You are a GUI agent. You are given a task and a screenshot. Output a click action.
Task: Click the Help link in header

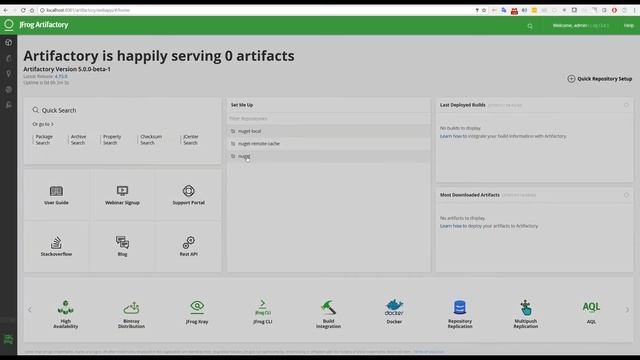pos(629,25)
